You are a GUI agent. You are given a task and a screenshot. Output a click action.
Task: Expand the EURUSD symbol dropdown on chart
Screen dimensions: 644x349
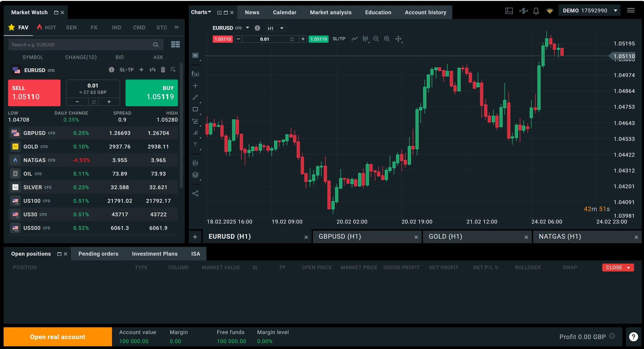pos(247,28)
